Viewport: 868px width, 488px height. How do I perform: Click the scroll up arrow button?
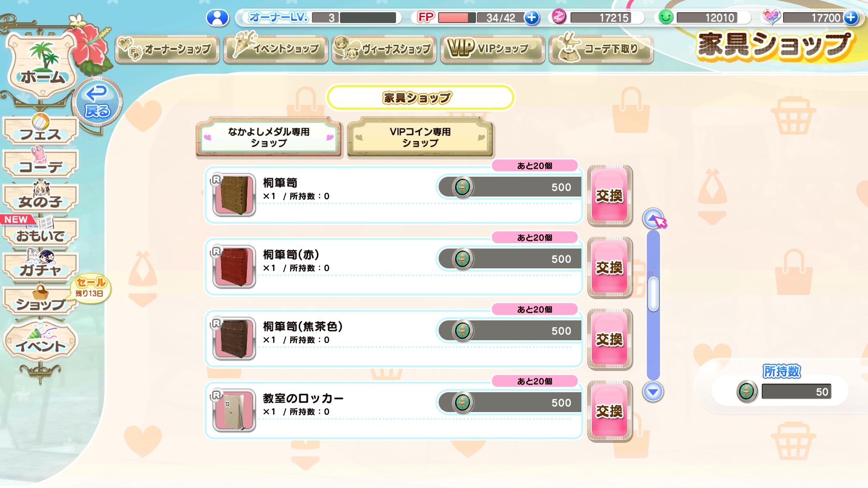coord(653,219)
